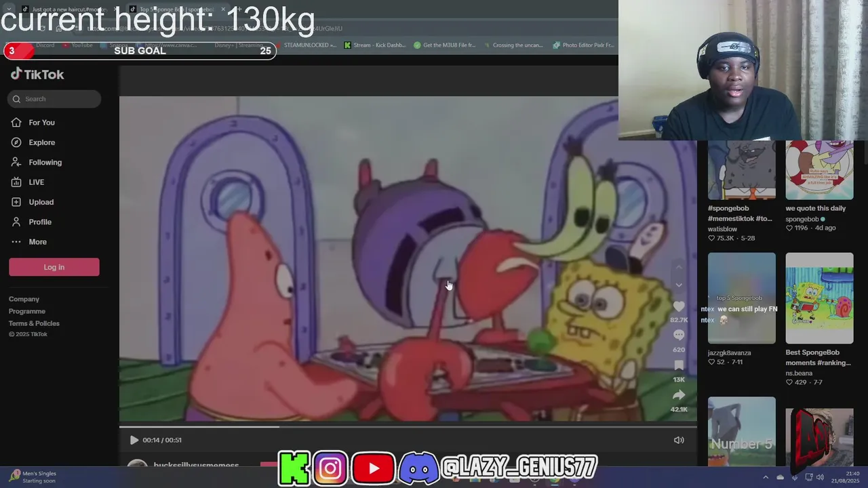Open comments with the speech bubble icon
Screen dimensions: 868x488
[679, 335]
